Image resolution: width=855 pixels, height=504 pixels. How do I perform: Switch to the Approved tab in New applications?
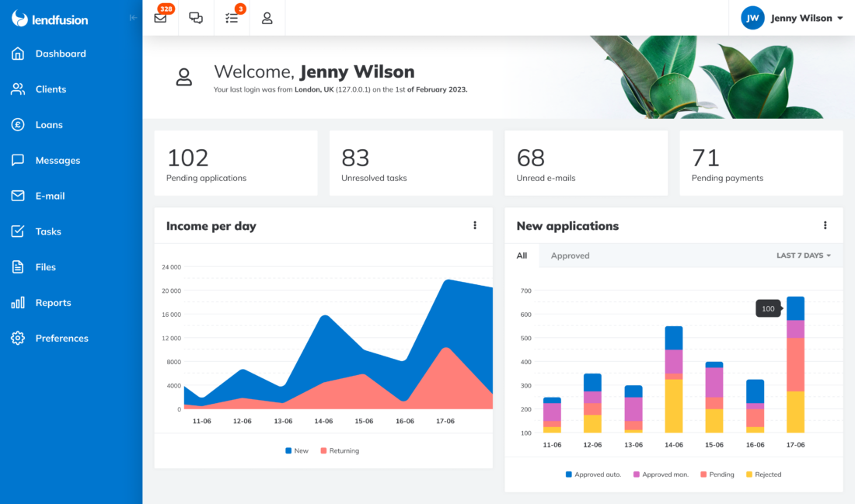[x=571, y=255]
